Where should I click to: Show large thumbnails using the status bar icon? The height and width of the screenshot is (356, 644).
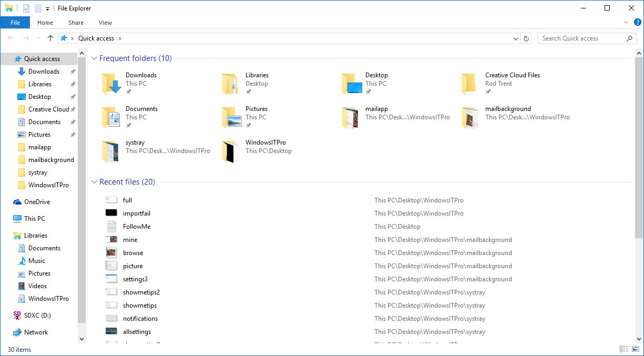point(636,349)
